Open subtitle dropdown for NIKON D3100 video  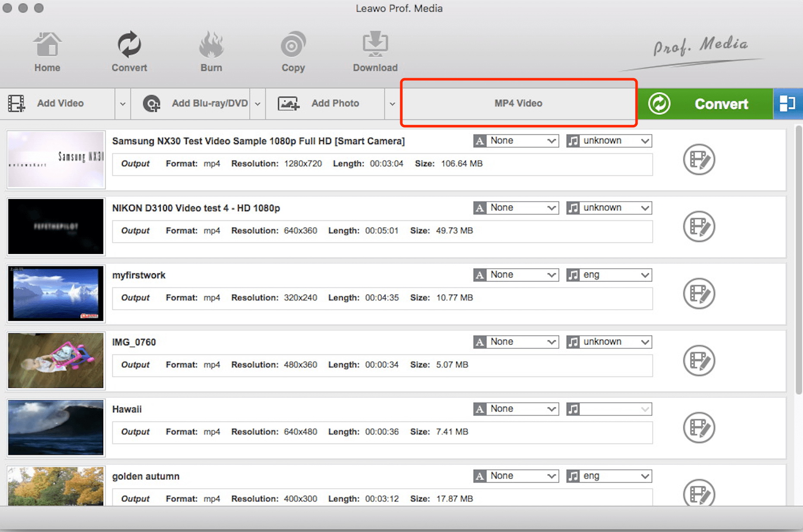516,208
